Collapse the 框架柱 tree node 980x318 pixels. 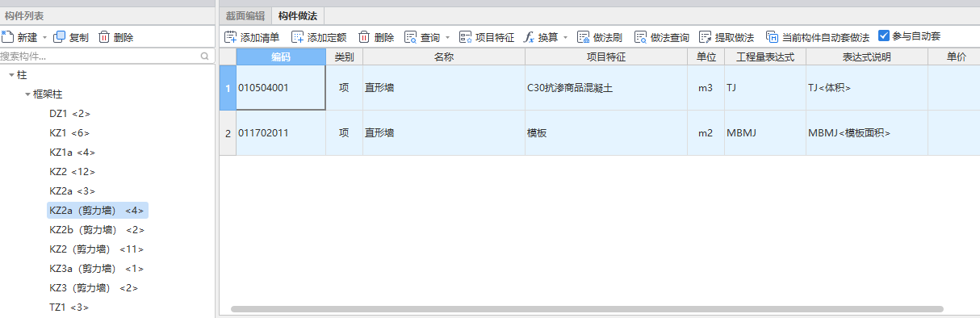pos(27,94)
